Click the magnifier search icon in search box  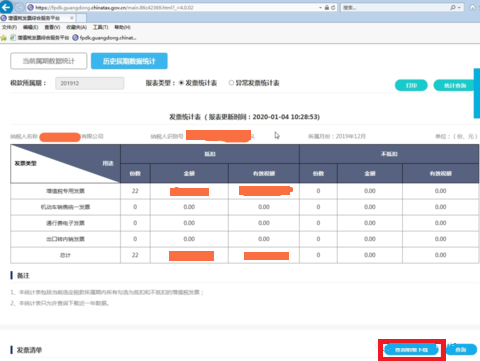coord(453,7)
